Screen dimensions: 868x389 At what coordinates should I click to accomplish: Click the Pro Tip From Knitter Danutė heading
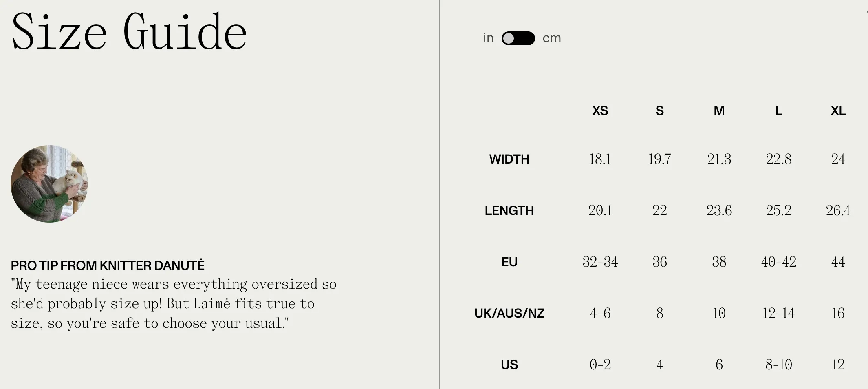coord(108,265)
